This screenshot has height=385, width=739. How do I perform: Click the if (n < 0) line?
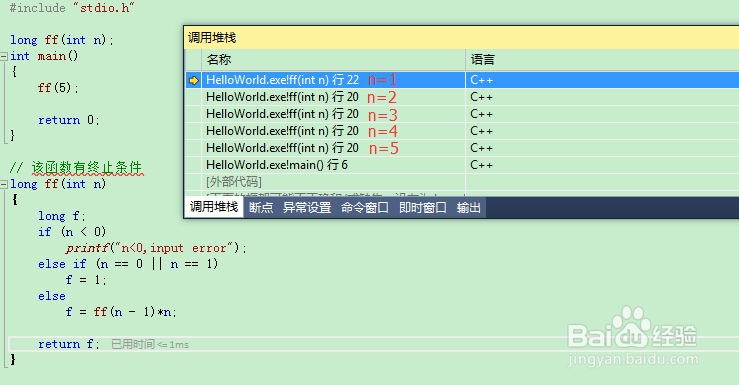point(72,232)
